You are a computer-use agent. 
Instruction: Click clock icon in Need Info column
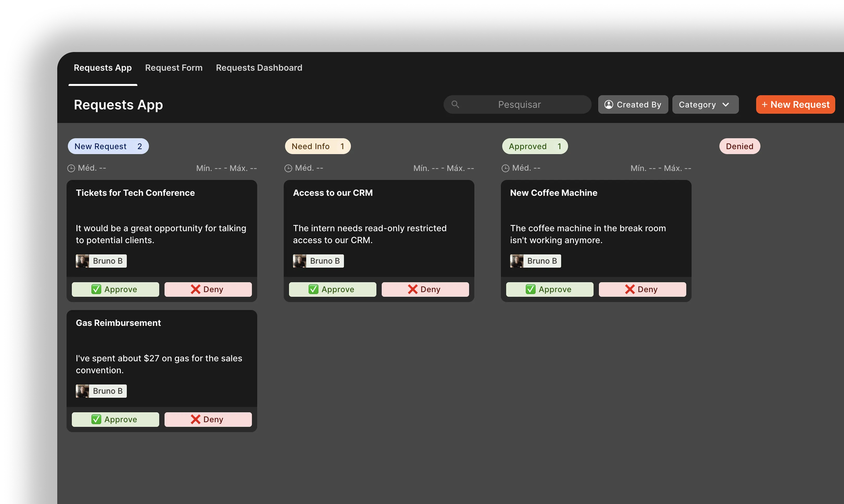pos(288,168)
